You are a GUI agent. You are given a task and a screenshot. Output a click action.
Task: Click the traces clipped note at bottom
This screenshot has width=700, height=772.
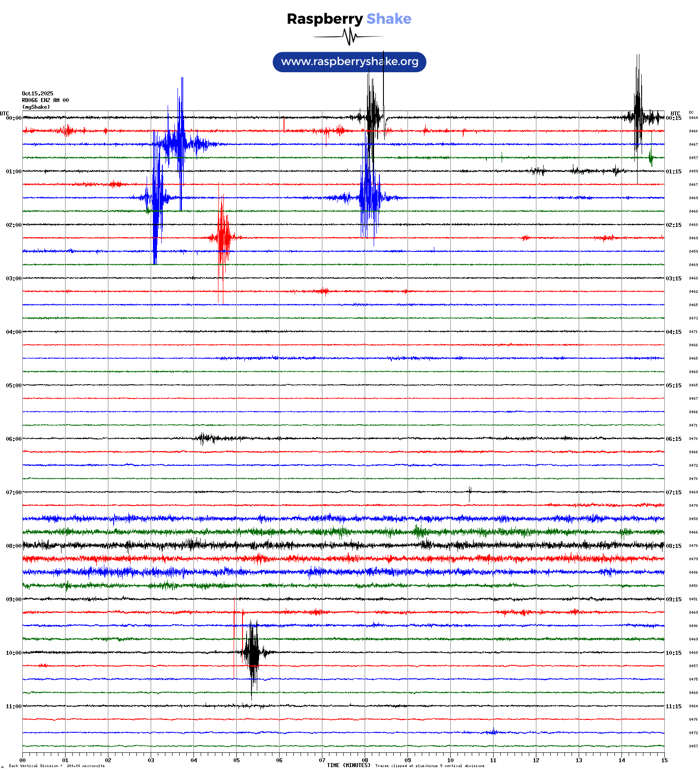429,766
